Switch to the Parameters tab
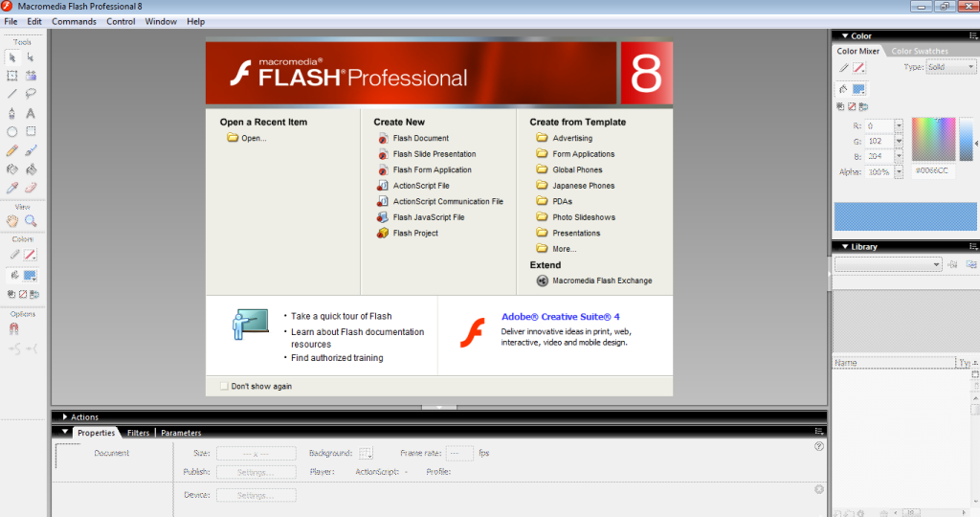The height and width of the screenshot is (517, 980). coord(181,433)
